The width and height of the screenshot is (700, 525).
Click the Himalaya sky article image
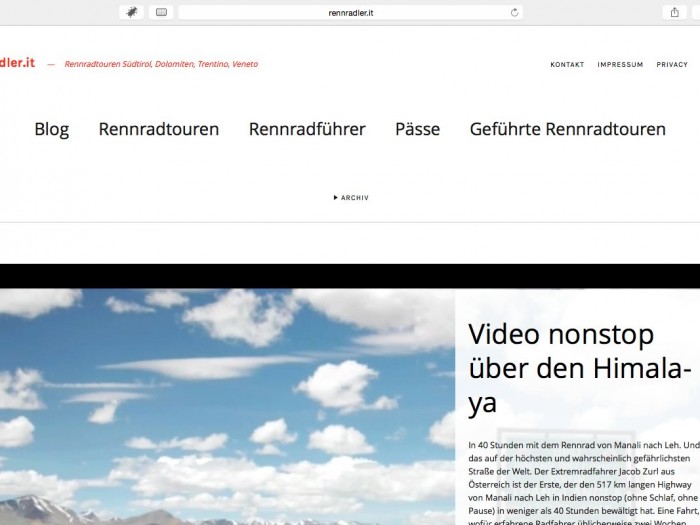tap(227, 407)
